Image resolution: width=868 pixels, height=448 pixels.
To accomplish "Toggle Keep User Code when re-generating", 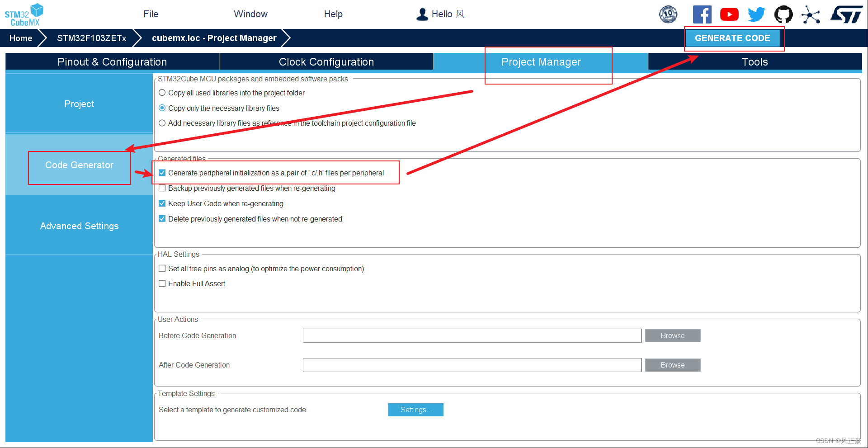I will [x=162, y=203].
